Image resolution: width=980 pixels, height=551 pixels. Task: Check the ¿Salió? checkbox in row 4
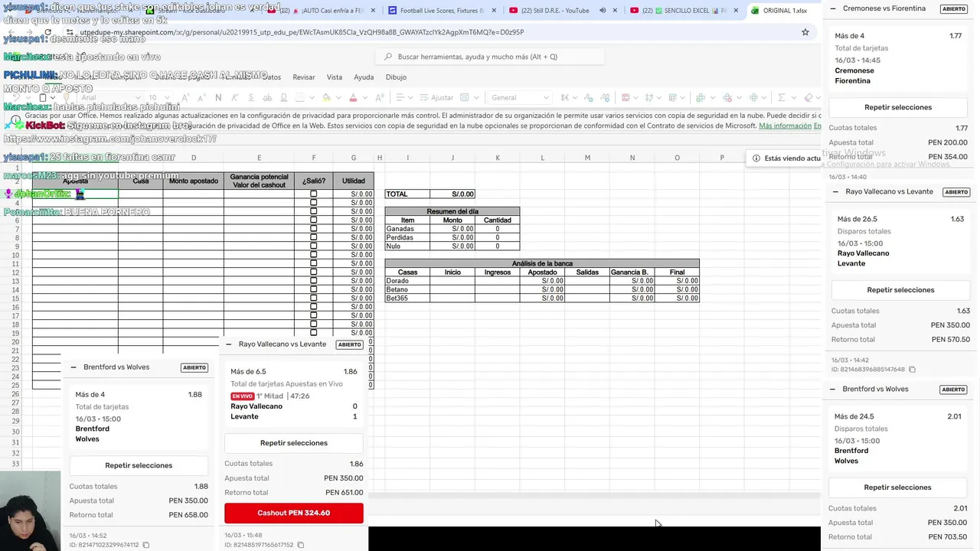313,203
